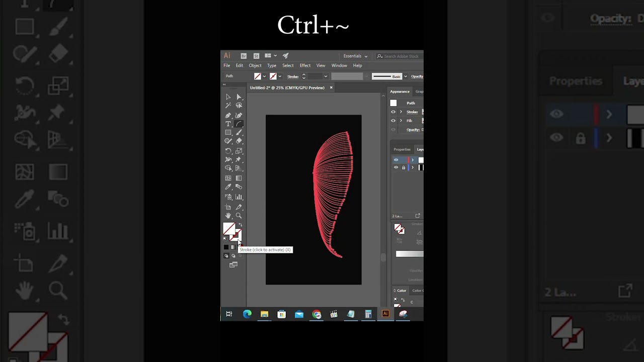
Task: Select the Eraser tool
Action: (x=239, y=141)
